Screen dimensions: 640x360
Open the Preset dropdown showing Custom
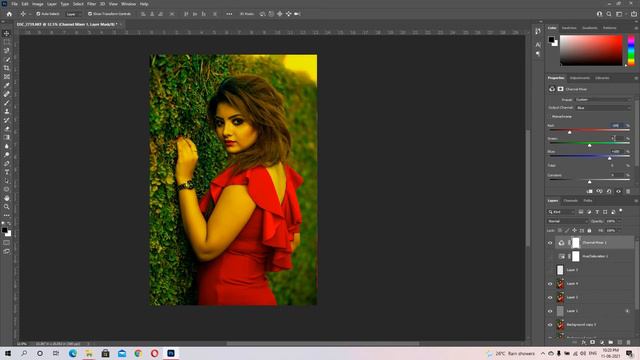(x=603, y=100)
